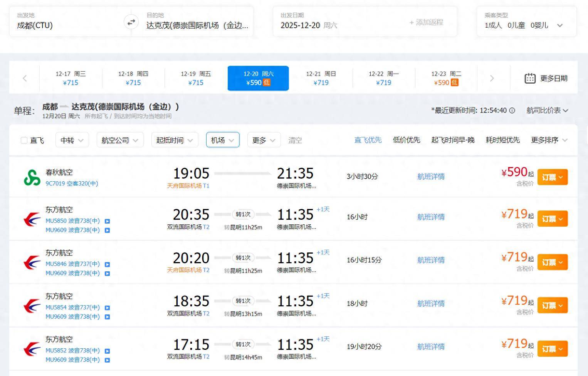Edit the departure city 成都(CTU) field
588x376 pixels.
point(70,22)
